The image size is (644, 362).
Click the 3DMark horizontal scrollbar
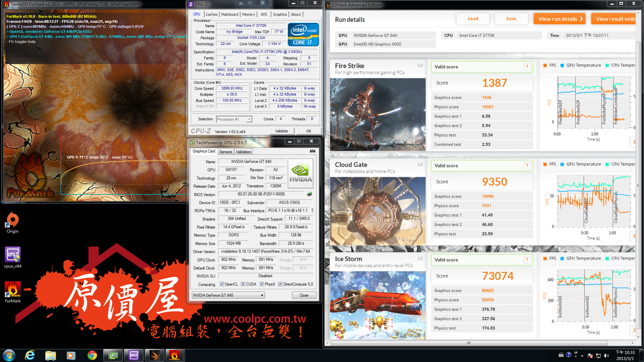pos(469,343)
